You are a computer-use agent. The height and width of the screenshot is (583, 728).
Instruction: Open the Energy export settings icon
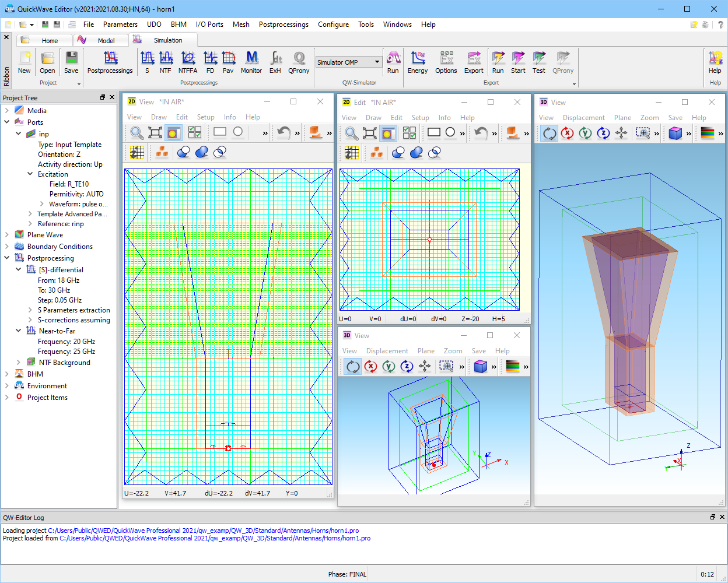[x=418, y=62]
